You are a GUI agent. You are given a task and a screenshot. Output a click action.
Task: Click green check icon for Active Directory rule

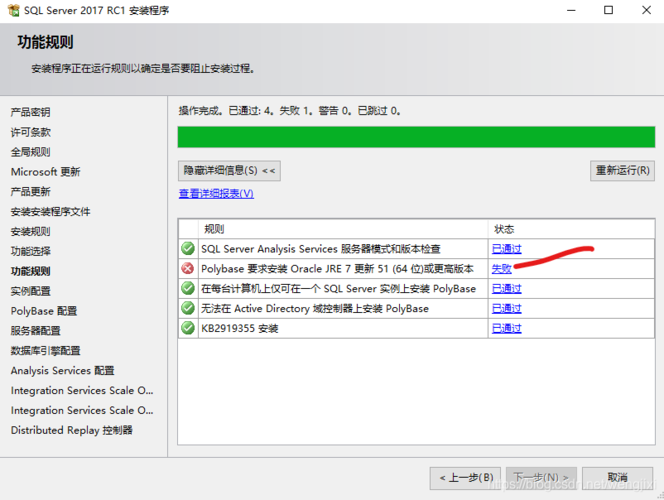[188, 308]
